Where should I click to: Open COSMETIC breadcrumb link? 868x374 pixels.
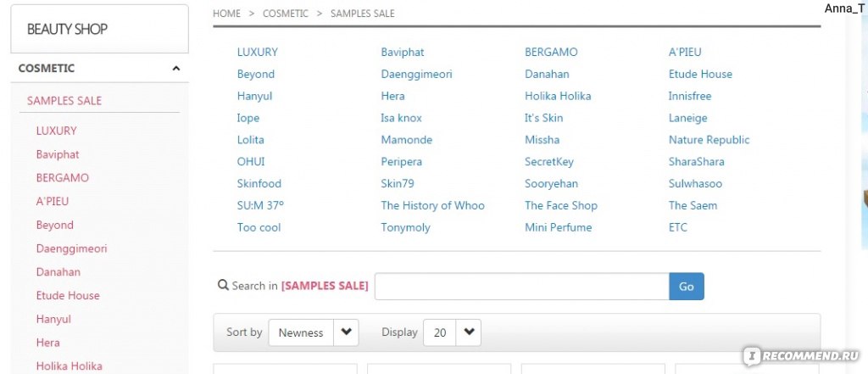pyautogui.click(x=285, y=14)
